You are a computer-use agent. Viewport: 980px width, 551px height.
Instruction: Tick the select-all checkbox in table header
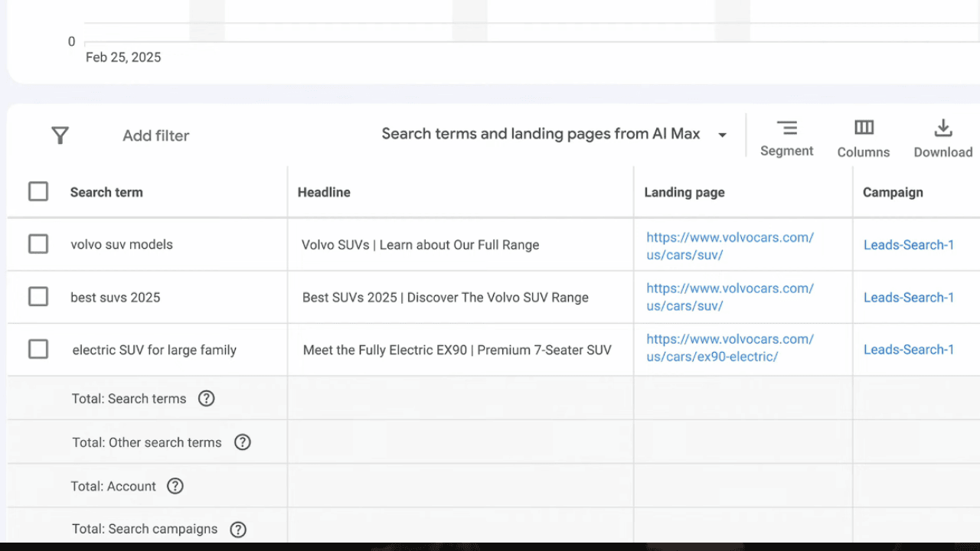(x=38, y=191)
